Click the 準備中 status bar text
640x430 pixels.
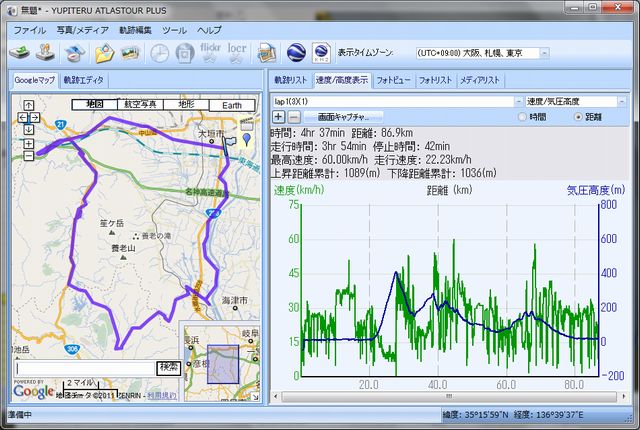pyautogui.click(x=20, y=415)
